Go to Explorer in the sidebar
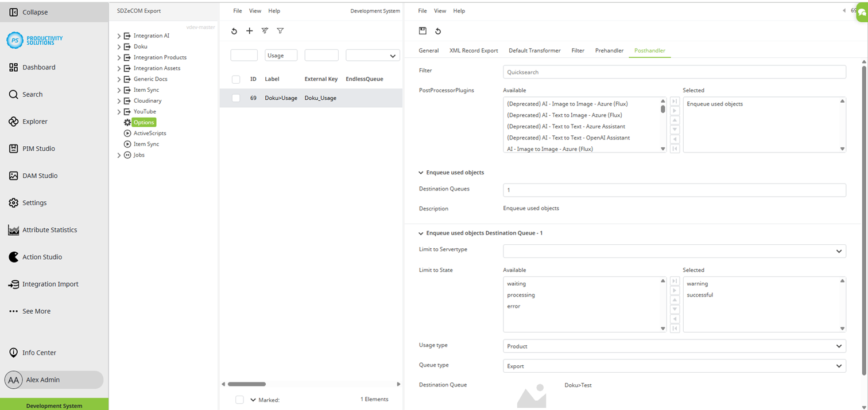 point(28,122)
